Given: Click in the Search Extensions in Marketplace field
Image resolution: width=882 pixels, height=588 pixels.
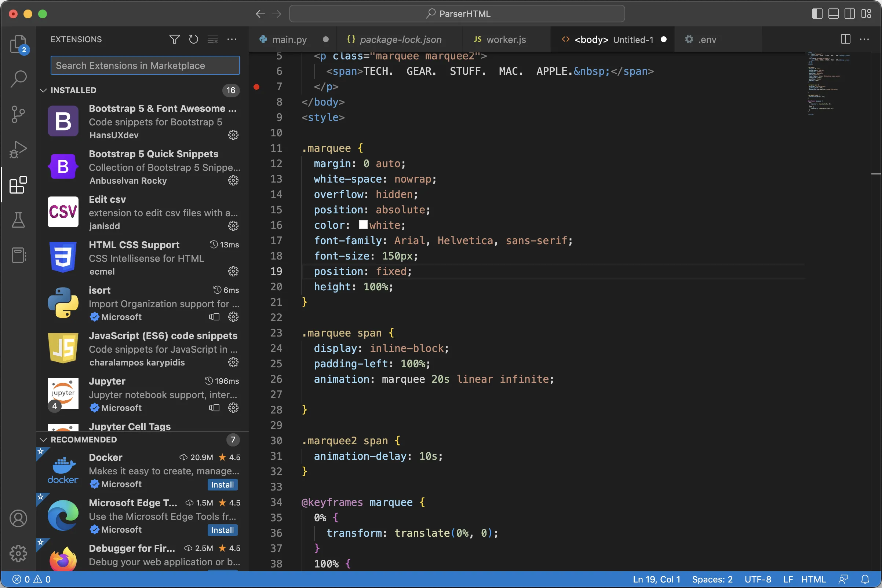Looking at the screenshot, I should click(x=145, y=66).
